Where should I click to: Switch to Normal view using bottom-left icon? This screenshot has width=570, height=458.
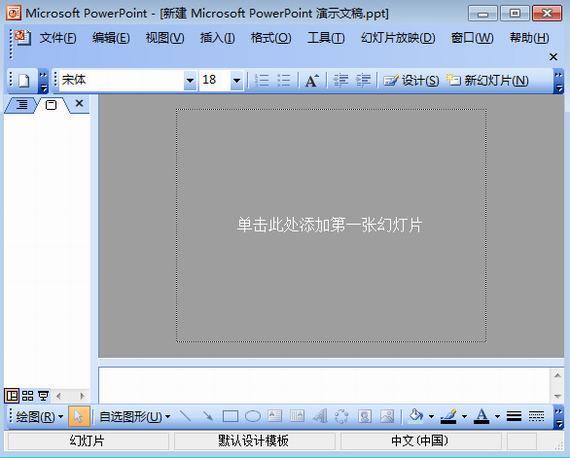tap(12, 395)
